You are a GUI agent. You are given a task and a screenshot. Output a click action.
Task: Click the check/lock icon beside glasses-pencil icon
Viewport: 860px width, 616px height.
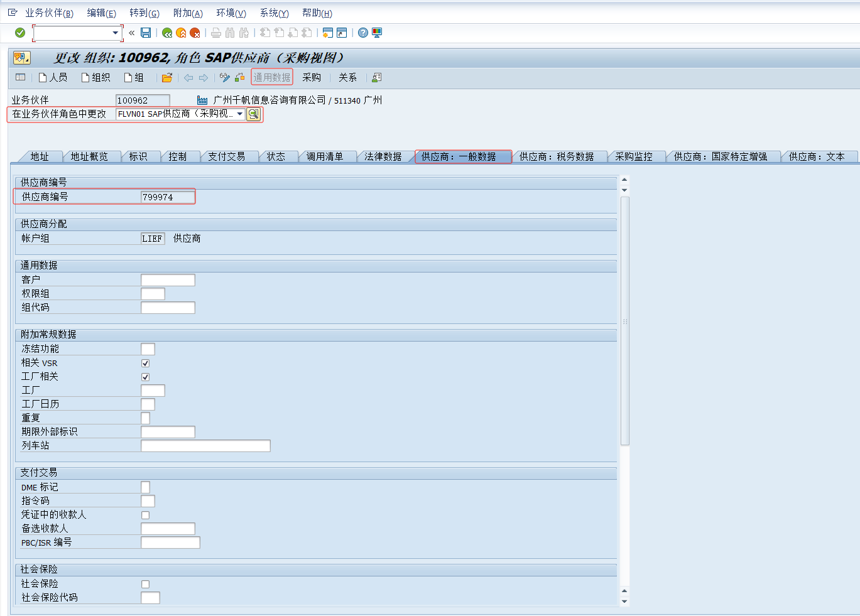click(239, 77)
